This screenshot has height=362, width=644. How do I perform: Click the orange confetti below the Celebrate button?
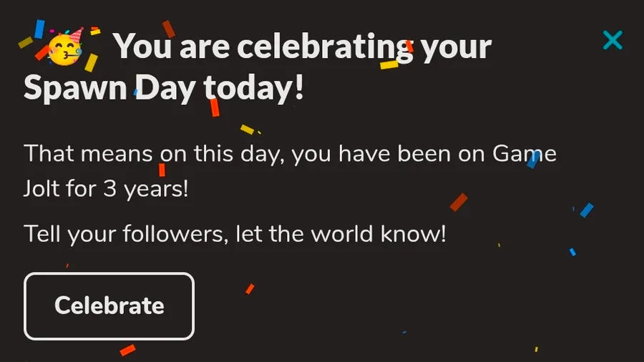127,350
